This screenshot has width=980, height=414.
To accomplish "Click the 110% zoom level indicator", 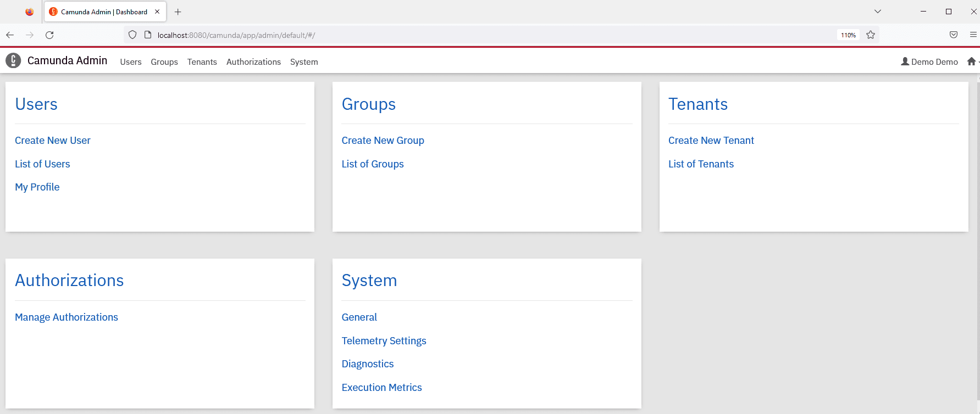I will click(848, 35).
